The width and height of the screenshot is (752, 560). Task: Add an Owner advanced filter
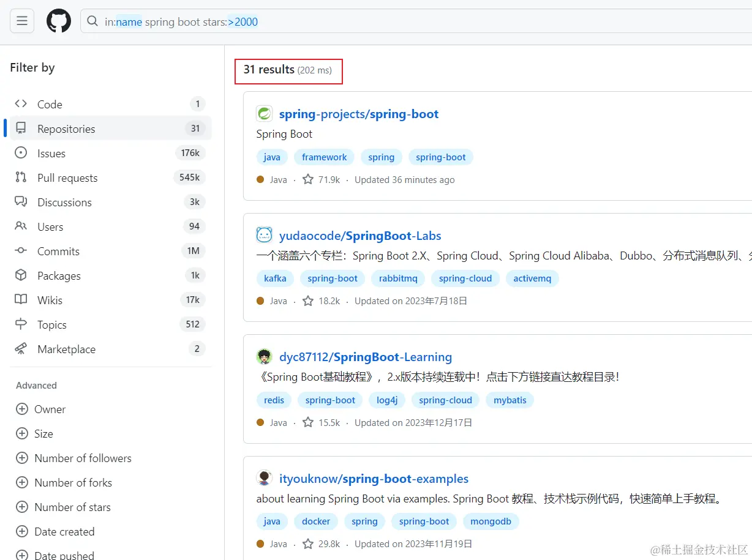[41, 409]
